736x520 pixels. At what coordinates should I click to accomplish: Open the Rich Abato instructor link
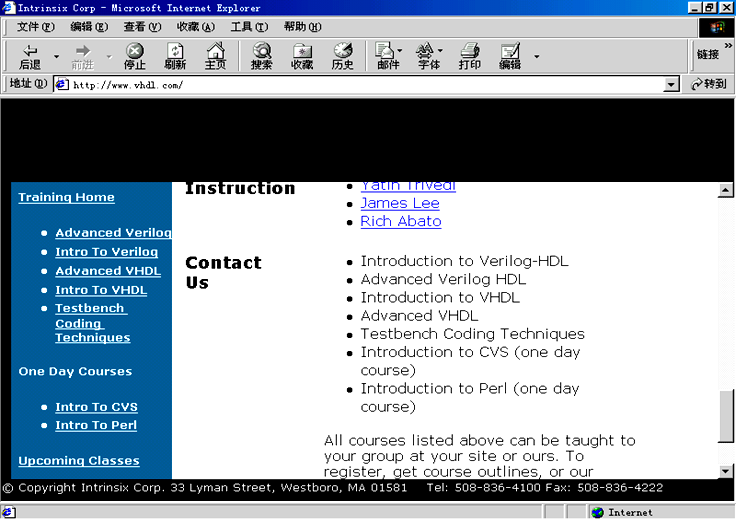click(x=401, y=222)
